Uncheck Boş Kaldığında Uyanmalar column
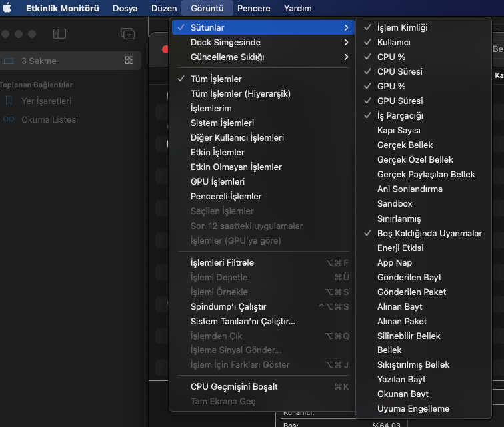 point(423,233)
